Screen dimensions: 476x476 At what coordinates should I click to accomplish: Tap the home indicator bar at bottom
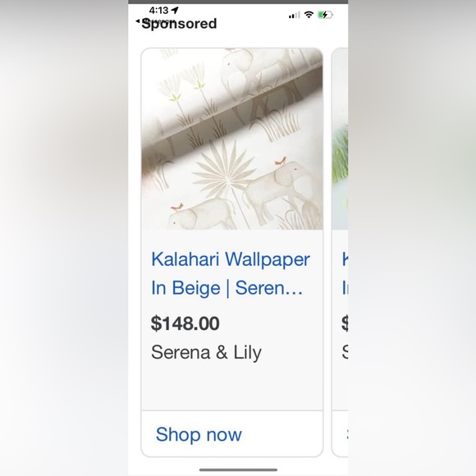pos(238,469)
